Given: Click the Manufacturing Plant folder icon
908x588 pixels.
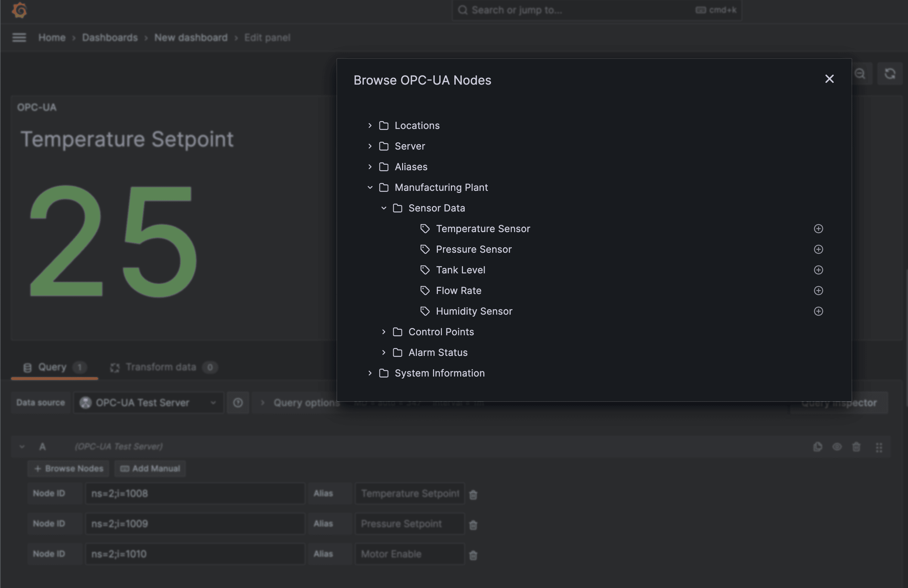Looking at the screenshot, I should tap(383, 187).
